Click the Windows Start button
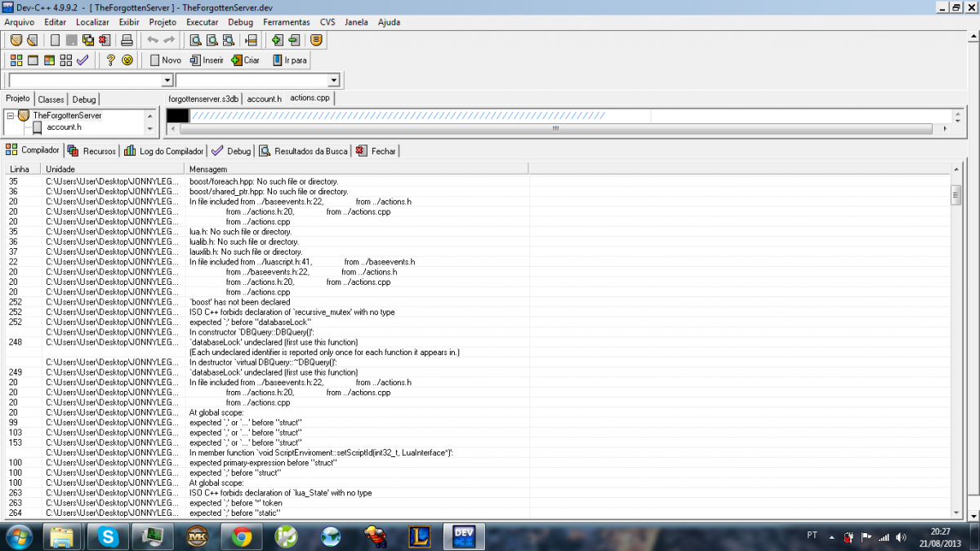 18,536
